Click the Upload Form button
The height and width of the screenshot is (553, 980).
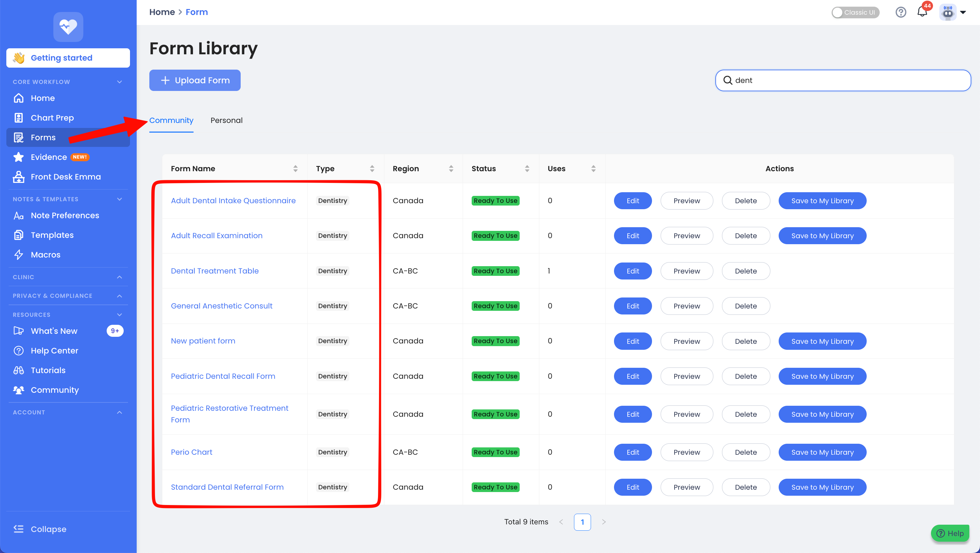(x=195, y=80)
